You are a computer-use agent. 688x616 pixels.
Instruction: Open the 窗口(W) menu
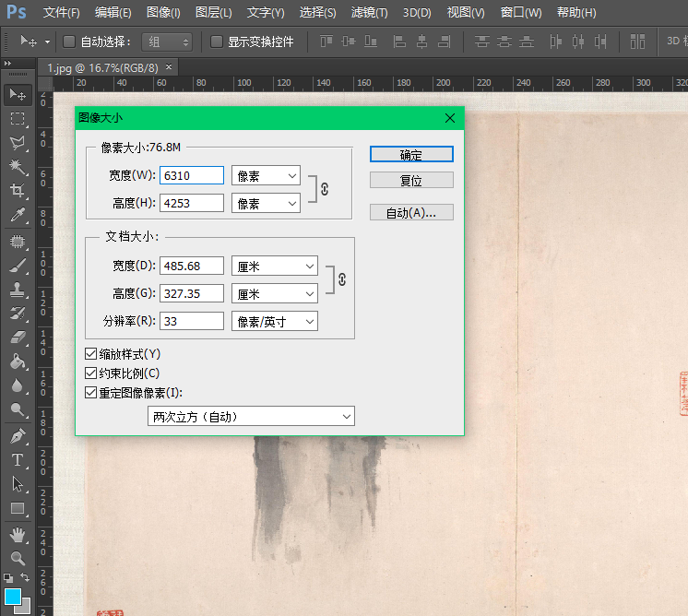pos(521,12)
